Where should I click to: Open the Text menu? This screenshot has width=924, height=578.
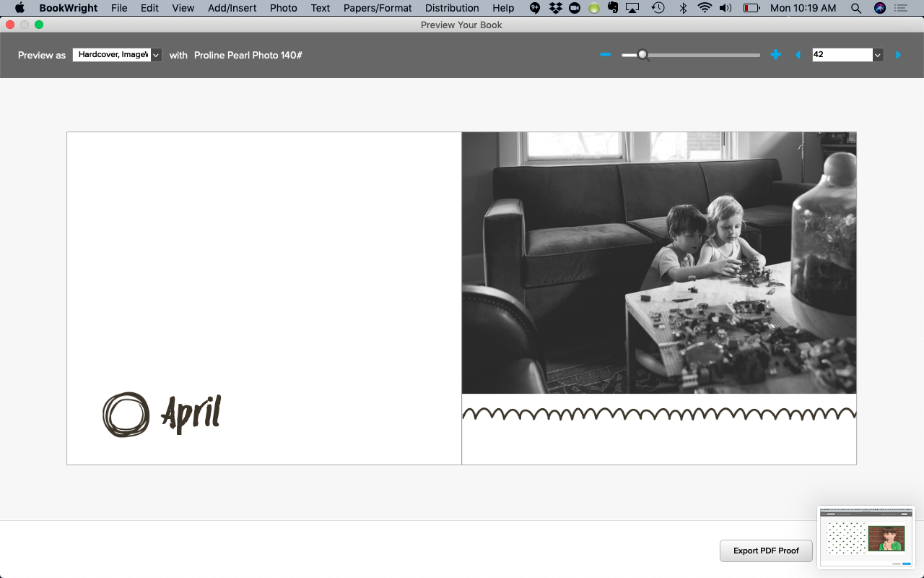[x=321, y=8]
